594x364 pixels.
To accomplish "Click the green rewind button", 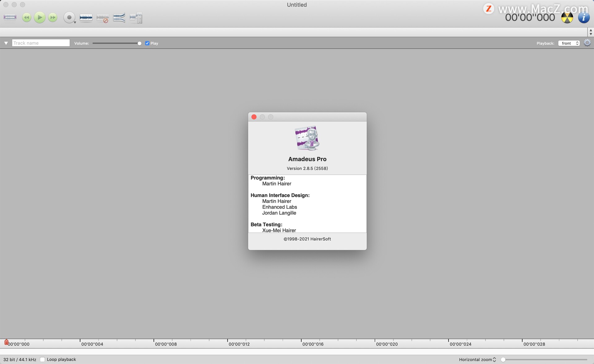I will click(27, 18).
